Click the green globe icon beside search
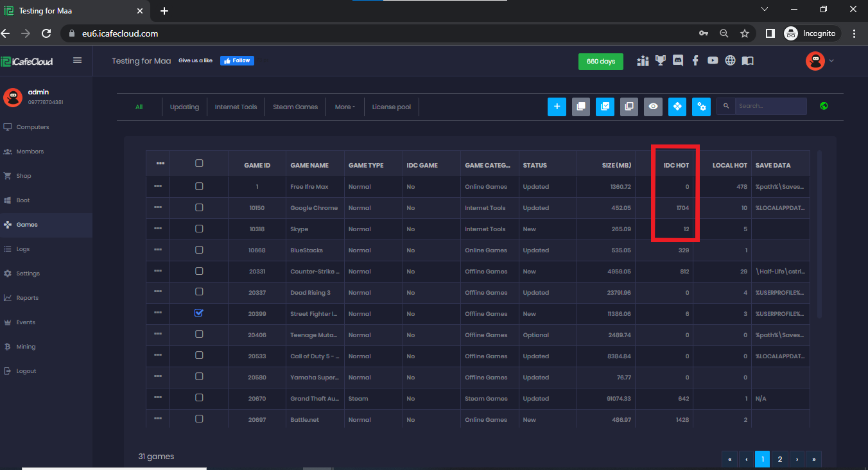Screen dimensions: 868x470 pos(824,106)
